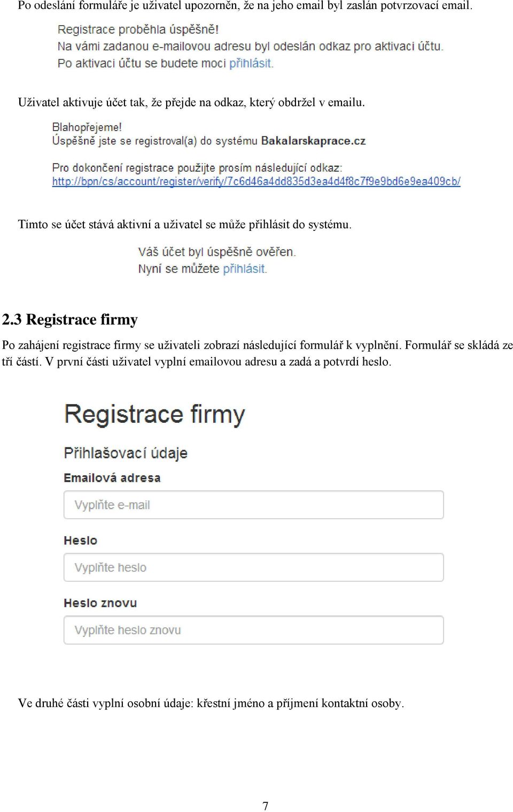Focus the Vyplňte heslo input field
This screenshot has height=812, width=513.
point(254,567)
